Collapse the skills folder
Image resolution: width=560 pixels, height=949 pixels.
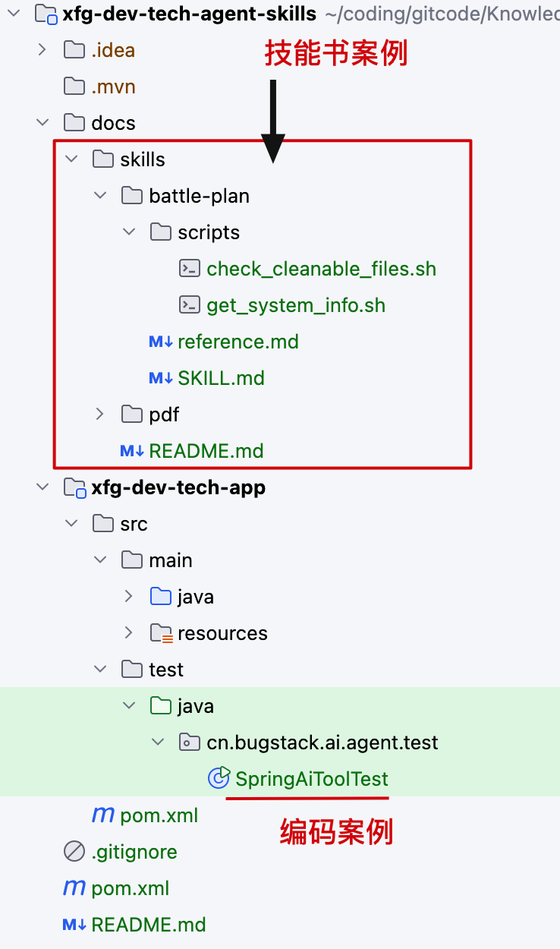click(71, 159)
